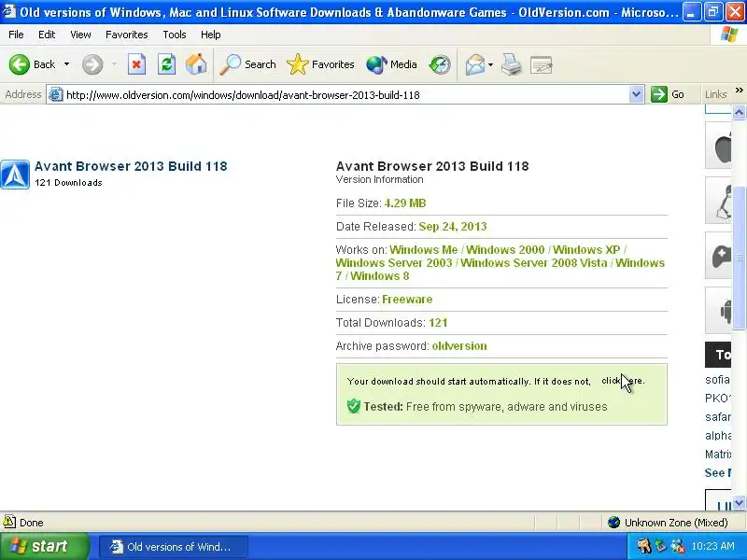Open the Search pane from toolbar

[247, 64]
